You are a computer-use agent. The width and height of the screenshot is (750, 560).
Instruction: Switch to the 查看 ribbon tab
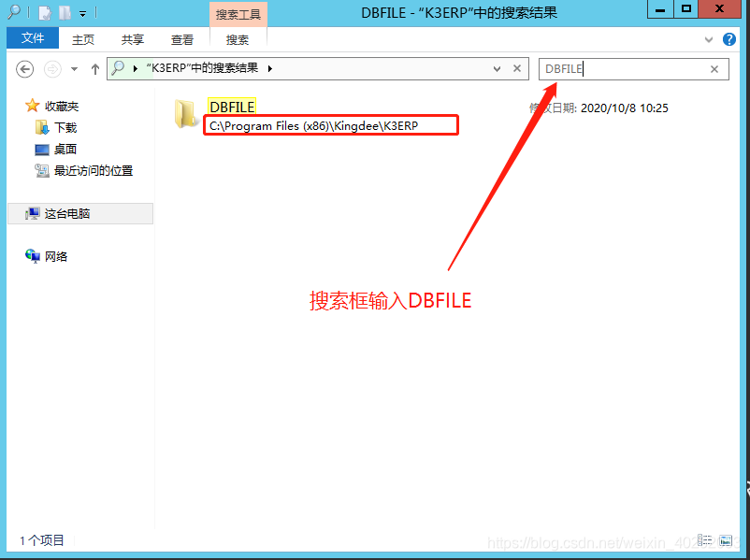182,39
